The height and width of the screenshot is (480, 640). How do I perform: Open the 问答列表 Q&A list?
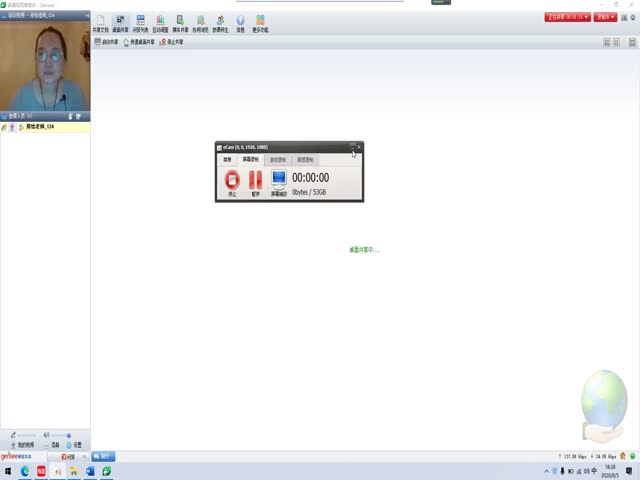pyautogui.click(x=140, y=23)
